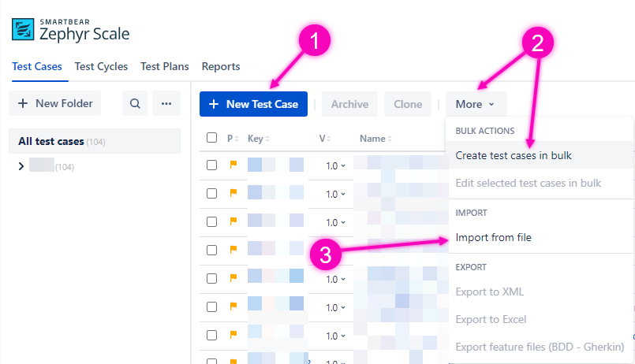The height and width of the screenshot is (364, 635).
Task: Toggle the select-all checkbox in header
Action: 211,138
